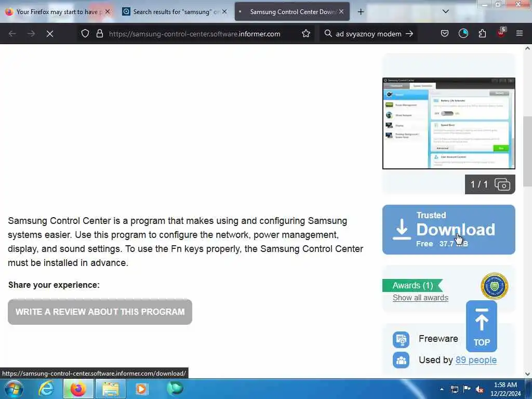The height and width of the screenshot is (399, 532).
Task: Open the Samsung Control Center screenshot thumbnail
Action: 448,124
